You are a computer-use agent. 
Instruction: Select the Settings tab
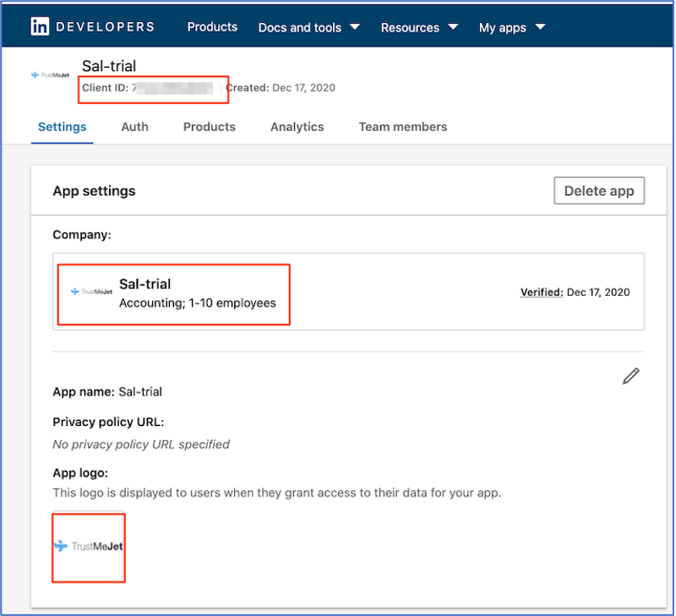click(x=62, y=127)
